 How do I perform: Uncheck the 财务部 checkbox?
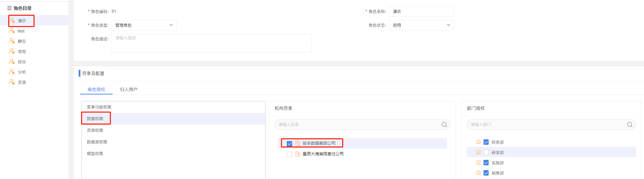point(486,142)
